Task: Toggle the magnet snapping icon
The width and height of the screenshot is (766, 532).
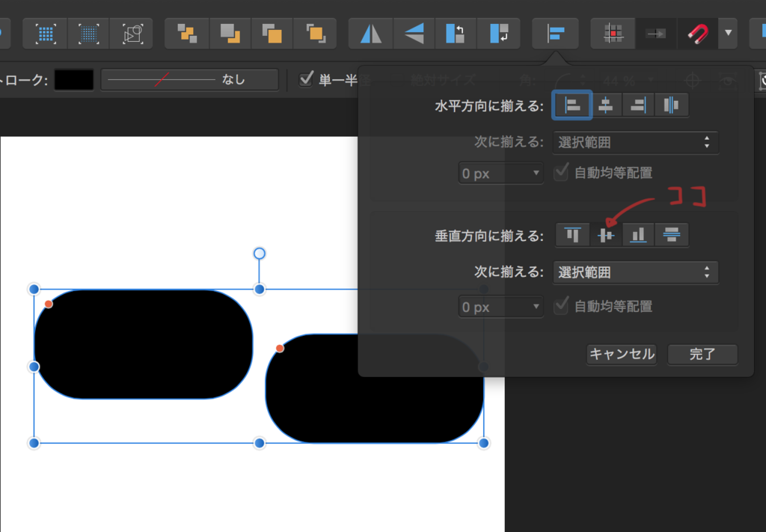Action: (x=698, y=34)
